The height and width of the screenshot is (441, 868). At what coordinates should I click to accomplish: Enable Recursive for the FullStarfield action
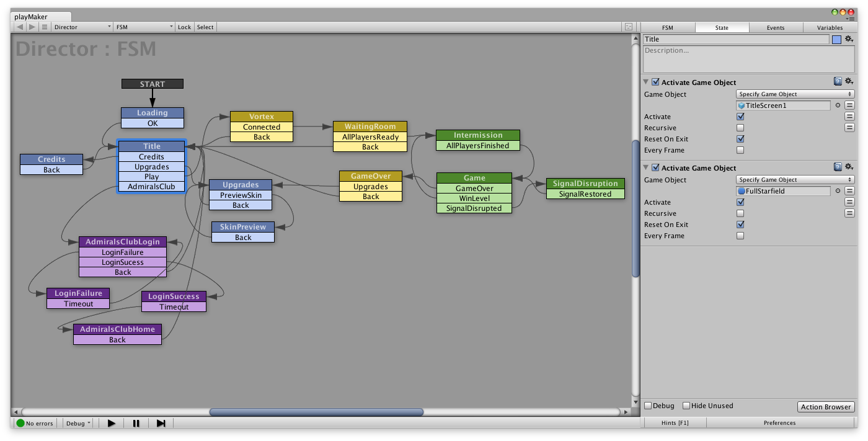point(740,213)
